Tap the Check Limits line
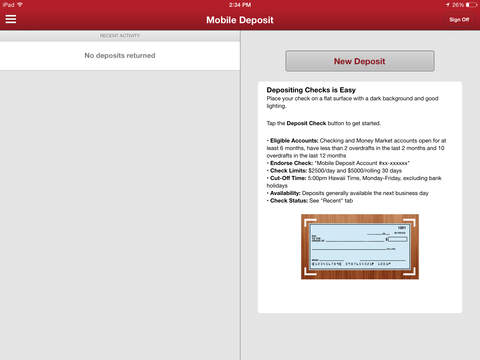The width and height of the screenshot is (480, 360). coord(334,171)
